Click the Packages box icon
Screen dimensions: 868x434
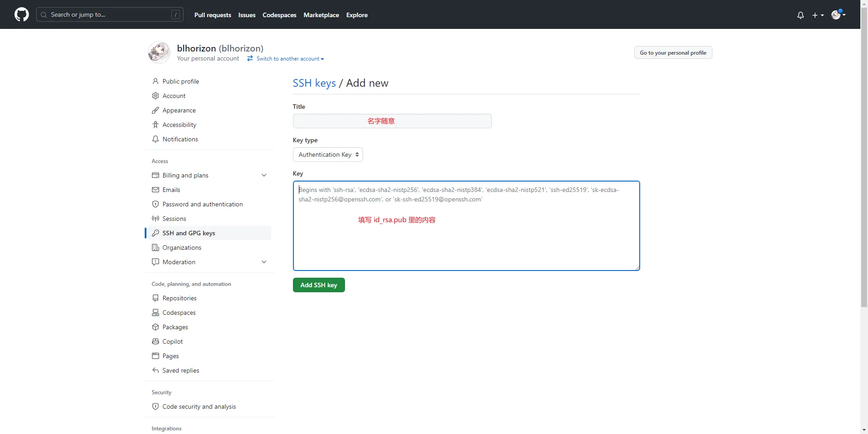click(156, 327)
